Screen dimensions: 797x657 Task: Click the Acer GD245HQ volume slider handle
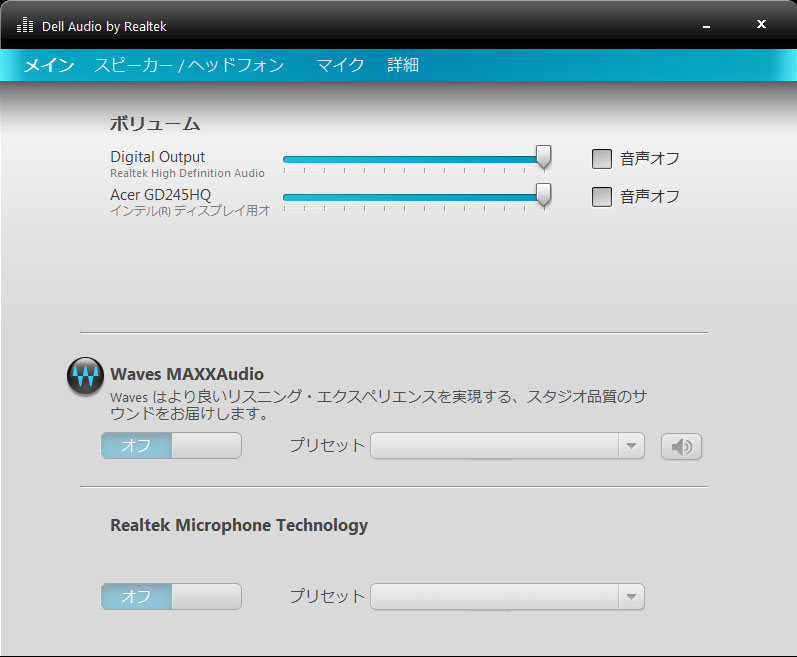543,195
